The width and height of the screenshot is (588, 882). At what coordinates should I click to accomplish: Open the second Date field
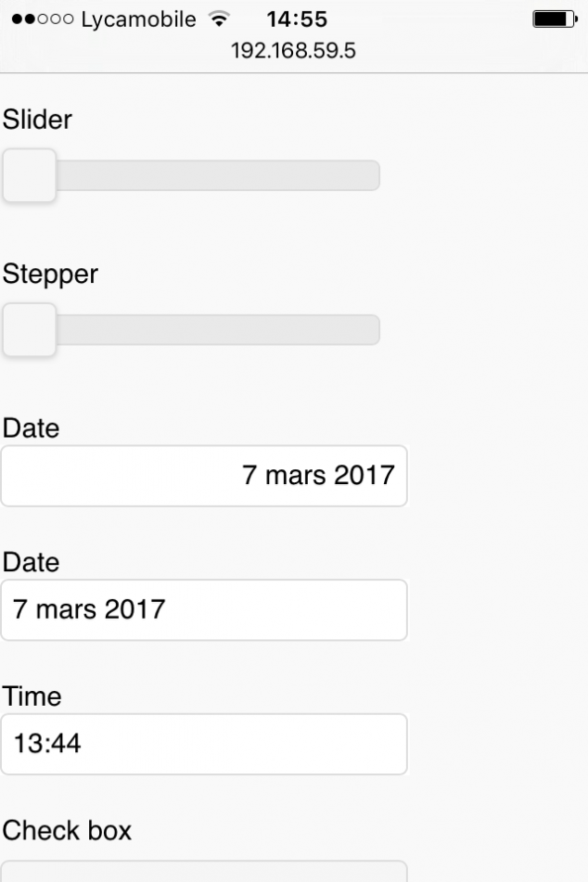click(x=204, y=609)
